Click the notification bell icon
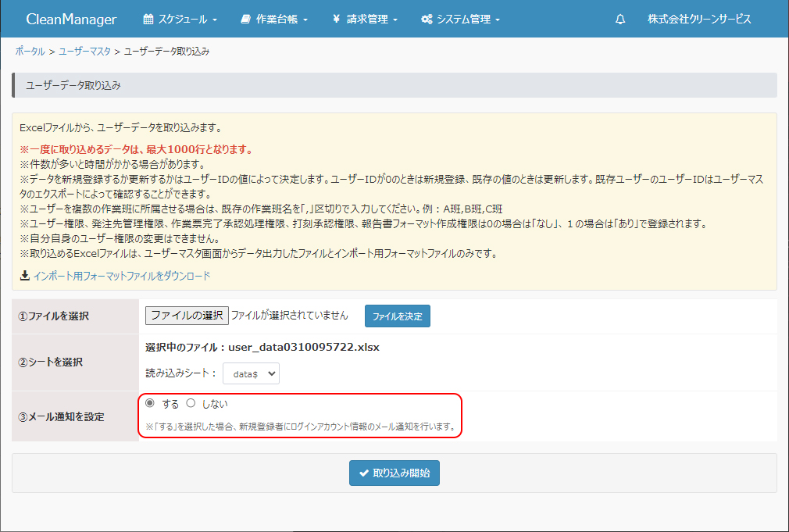This screenshot has width=789, height=532. coord(620,20)
